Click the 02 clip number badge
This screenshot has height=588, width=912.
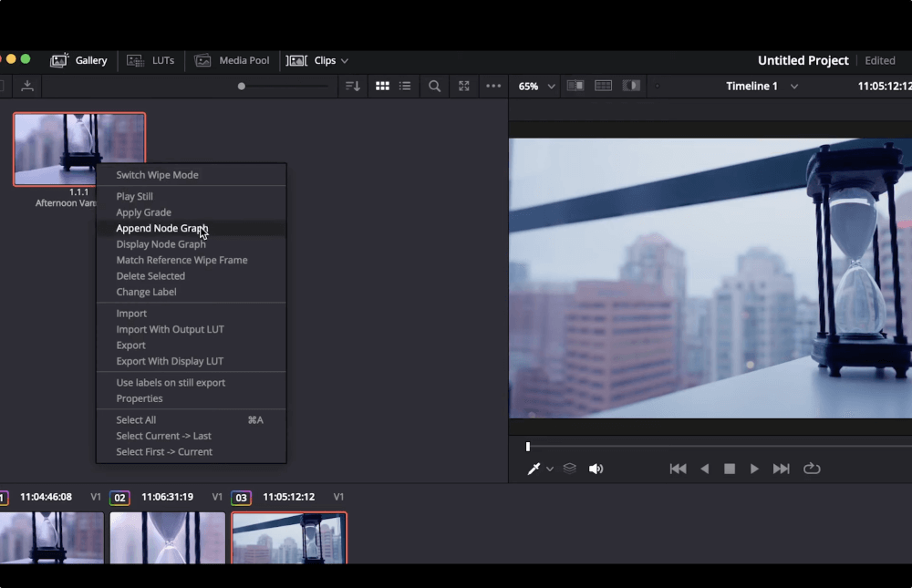point(119,498)
